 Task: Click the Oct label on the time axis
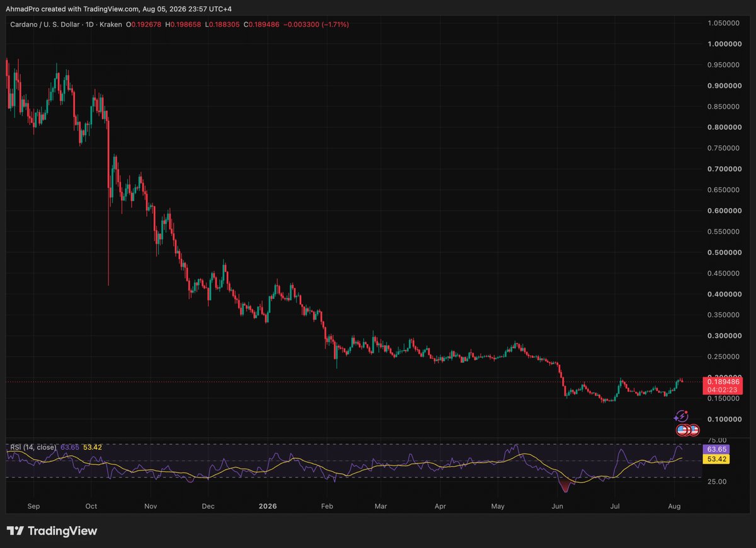(91, 506)
